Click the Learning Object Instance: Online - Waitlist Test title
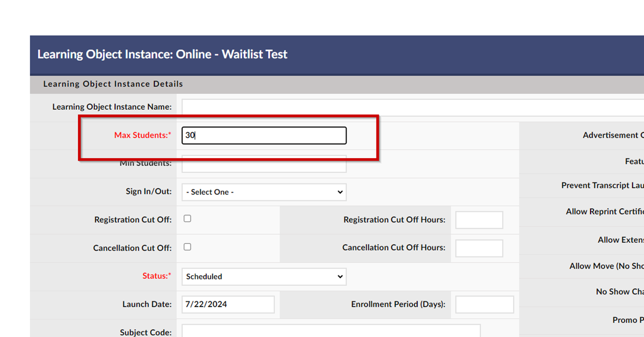The height and width of the screenshot is (337, 644). [x=162, y=54]
